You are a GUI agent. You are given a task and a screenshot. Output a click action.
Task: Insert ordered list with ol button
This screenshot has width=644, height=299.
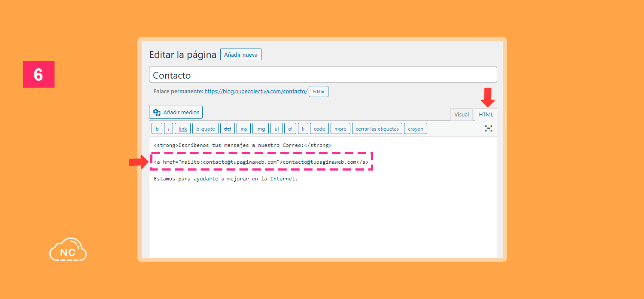click(x=290, y=128)
